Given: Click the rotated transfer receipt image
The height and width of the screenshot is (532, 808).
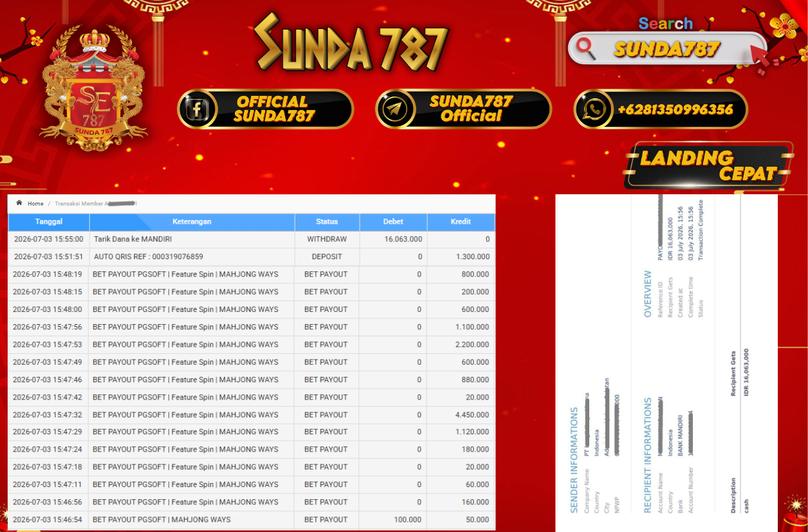Looking at the screenshot, I should click(x=666, y=362).
